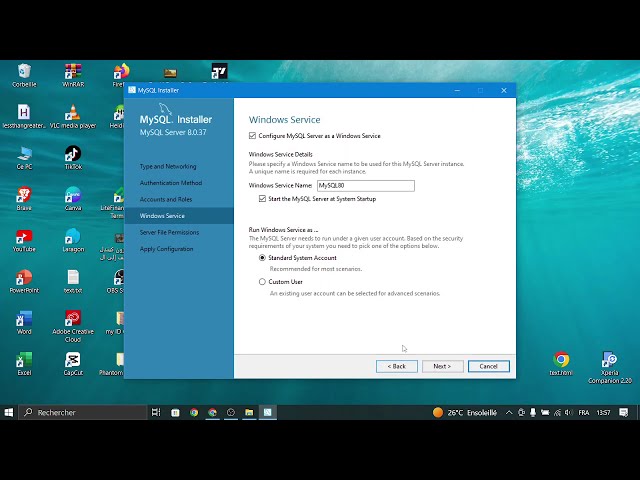Click the 26°C Ensoleillé weather widget
Viewport: 640px width, 480px height.
pyautogui.click(x=464, y=413)
